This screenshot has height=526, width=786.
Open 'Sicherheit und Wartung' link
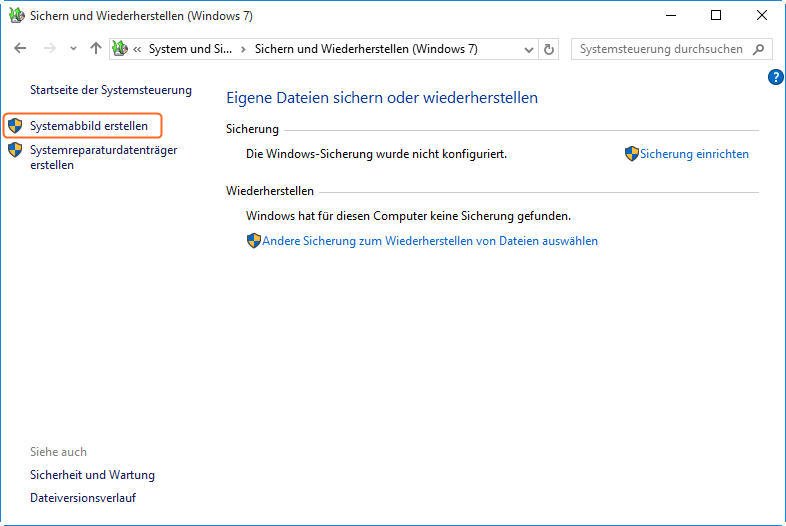point(92,475)
